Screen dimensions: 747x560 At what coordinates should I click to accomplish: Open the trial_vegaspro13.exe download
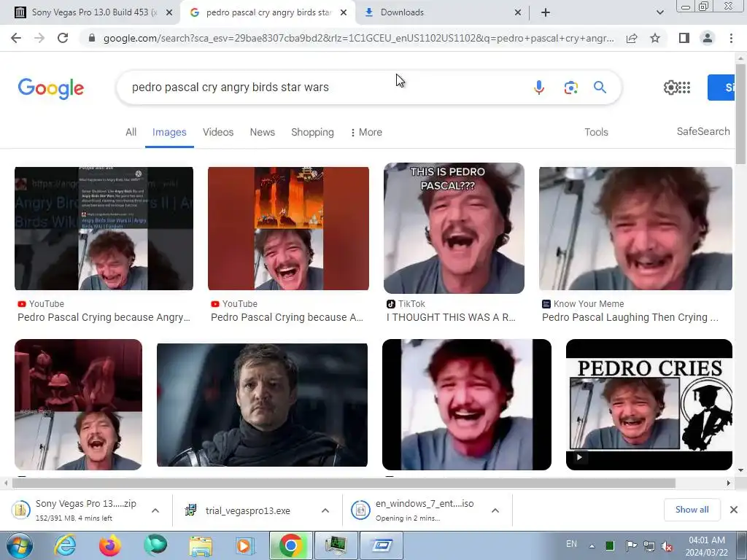pyautogui.click(x=248, y=510)
